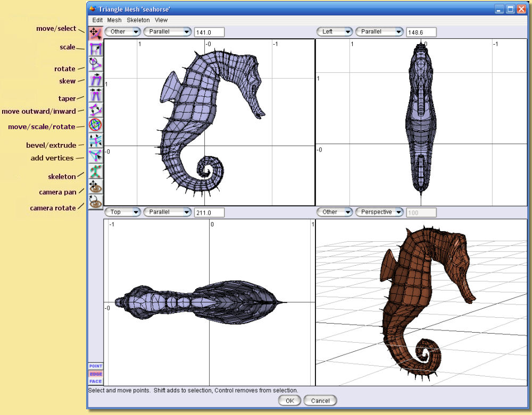The image size is (532, 415).
Task: Open the Skeleton menu
Action: coord(138,20)
